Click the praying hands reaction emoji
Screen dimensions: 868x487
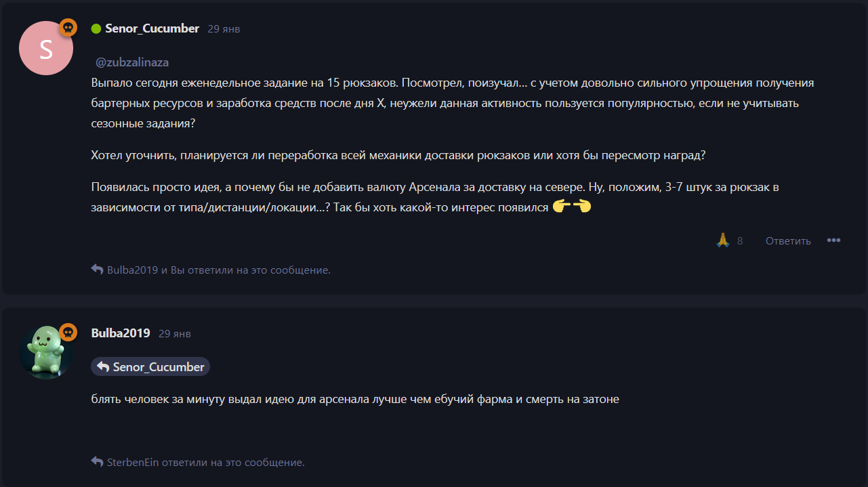pyautogui.click(x=722, y=240)
